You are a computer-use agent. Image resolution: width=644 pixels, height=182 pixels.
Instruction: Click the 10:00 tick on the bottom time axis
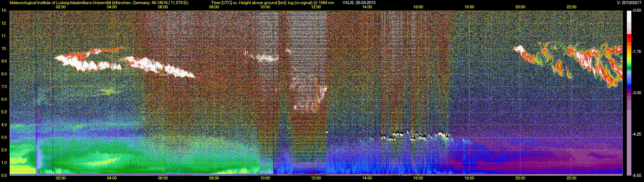(265, 178)
